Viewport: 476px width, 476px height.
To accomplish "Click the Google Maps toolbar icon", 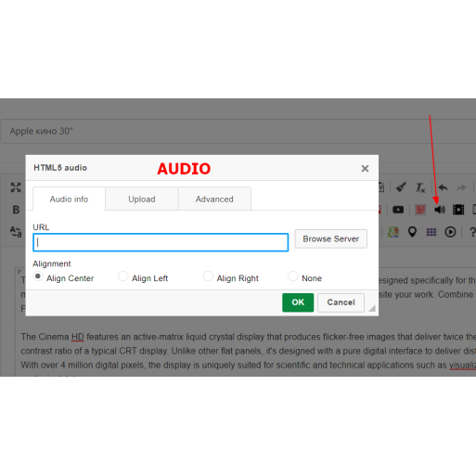I will point(393,232).
